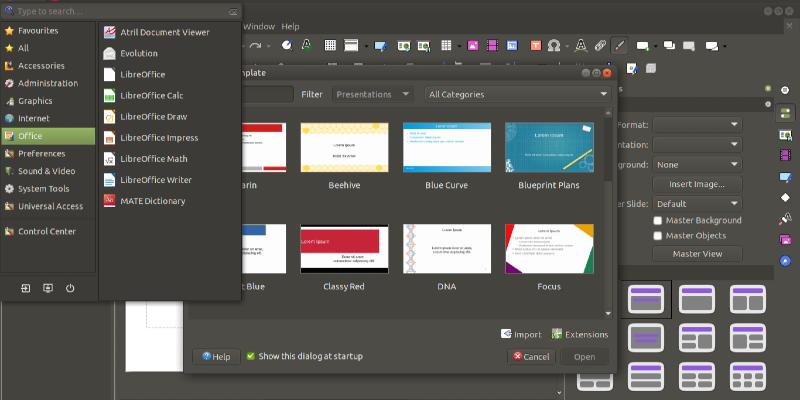Open the All Categories dropdown
The image size is (800, 400).
pos(517,94)
